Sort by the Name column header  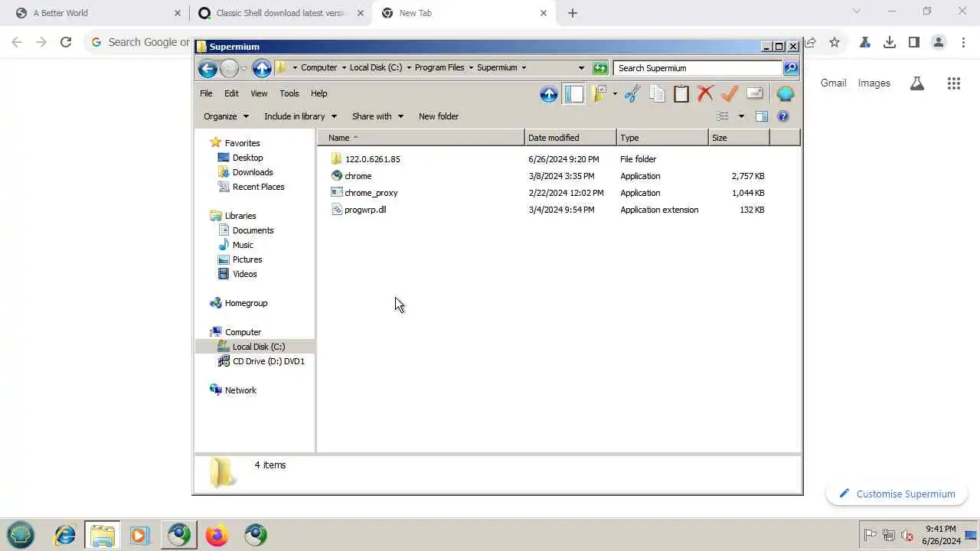pos(422,138)
